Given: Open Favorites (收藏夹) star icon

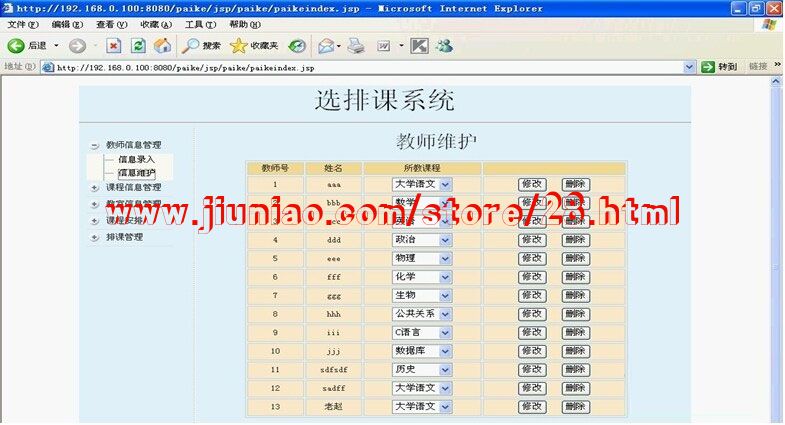Looking at the screenshot, I should 238,45.
